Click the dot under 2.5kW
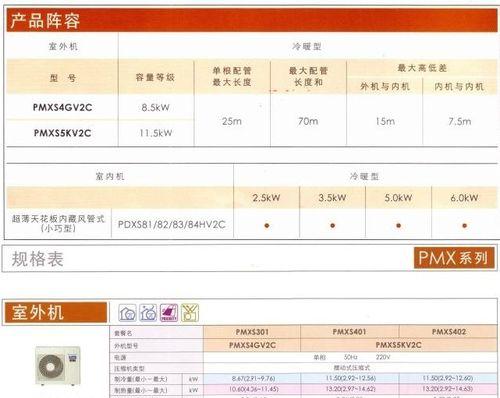The height and width of the screenshot is (398, 500). click(267, 226)
